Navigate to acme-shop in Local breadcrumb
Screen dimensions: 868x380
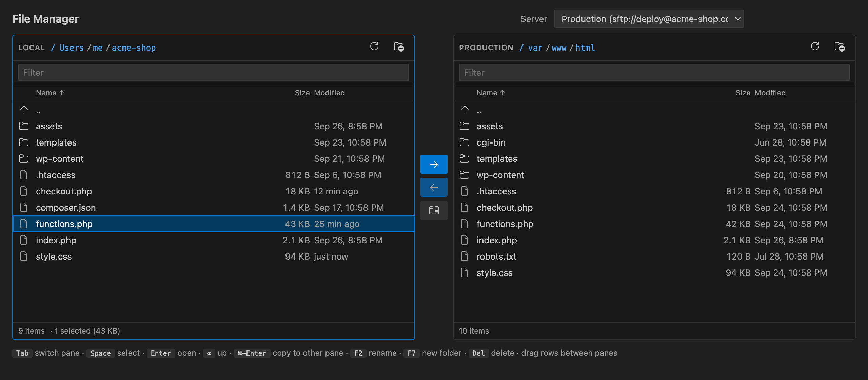(x=134, y=48)
